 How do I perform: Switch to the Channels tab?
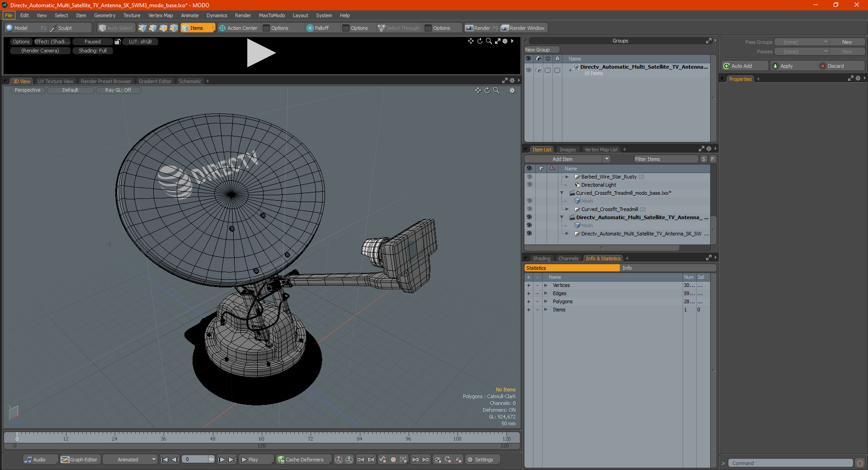pyautogui.click(x=568, y=258)
